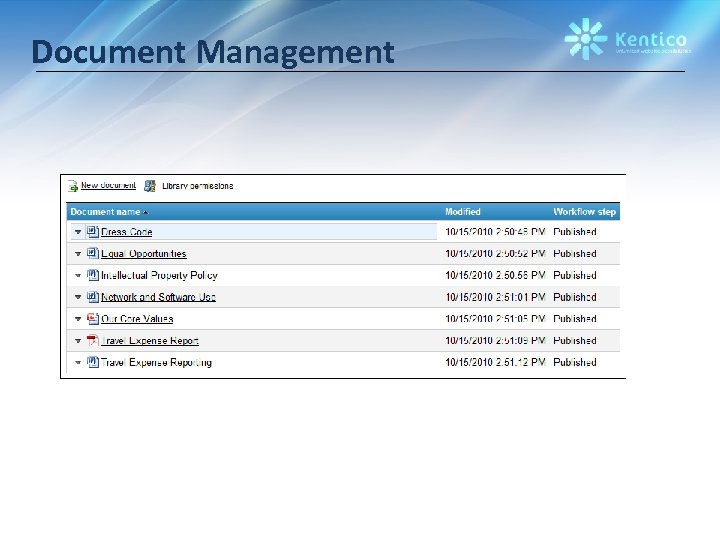Click PDF icon for Travel Expense Report
Image resolution: width=720 pixels, height=540 pixels.
[93, 340]
